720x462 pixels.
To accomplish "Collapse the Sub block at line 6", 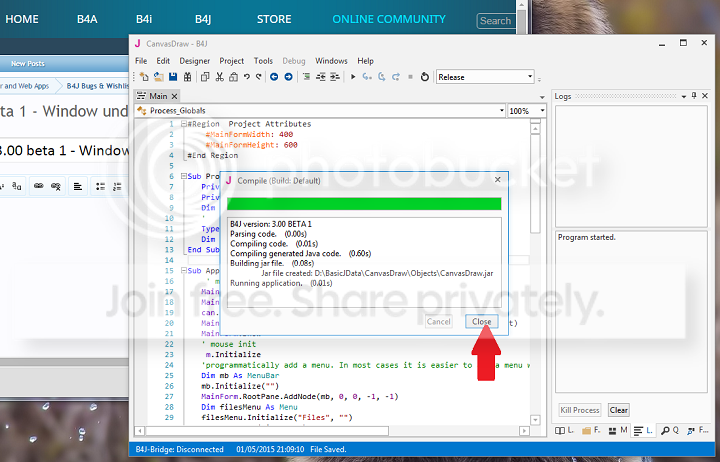I will [184, 176].
